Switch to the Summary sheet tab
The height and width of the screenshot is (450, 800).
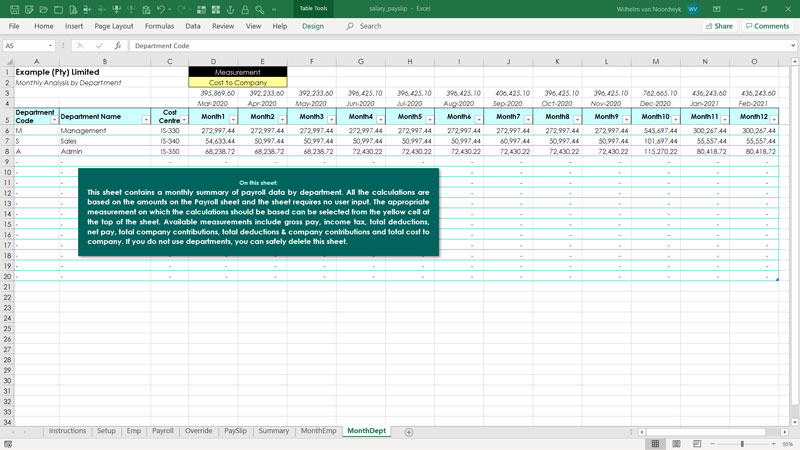273,431
